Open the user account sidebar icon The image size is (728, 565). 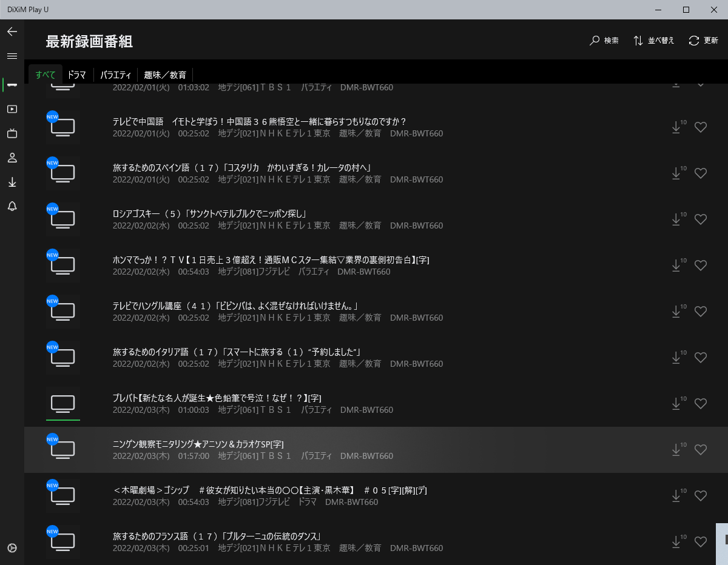click(12, 158)
